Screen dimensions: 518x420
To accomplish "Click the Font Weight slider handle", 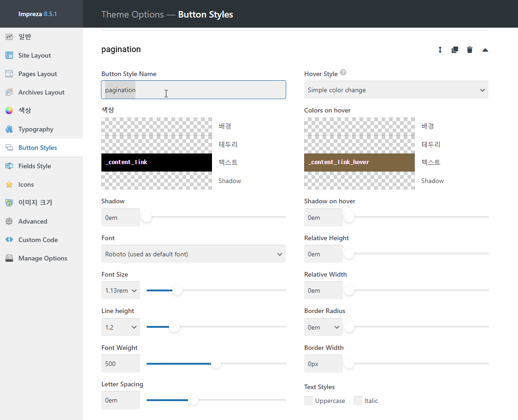I will click(x=216, y=363).
